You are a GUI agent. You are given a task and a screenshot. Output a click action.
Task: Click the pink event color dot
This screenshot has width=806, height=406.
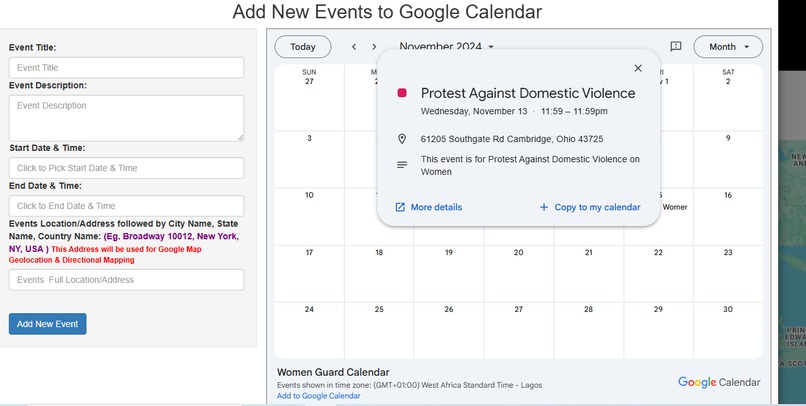tap(402, 93)
